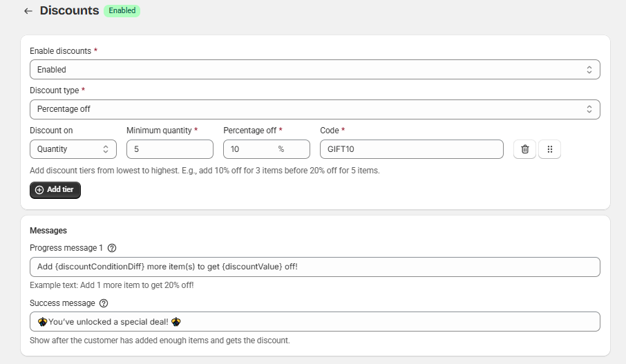Click the Discounts page heading
Viewport: 626px width, 364px height.
tap(69, 11)
